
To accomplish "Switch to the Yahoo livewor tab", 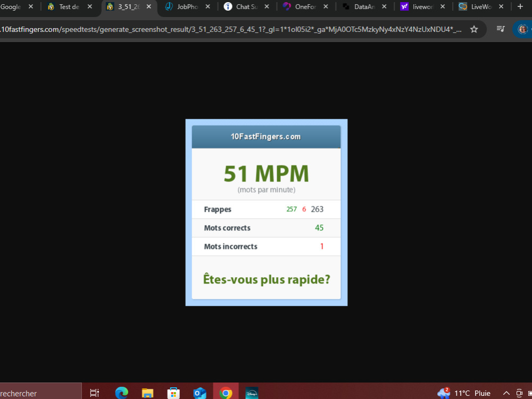I will [x=423, y=7].
